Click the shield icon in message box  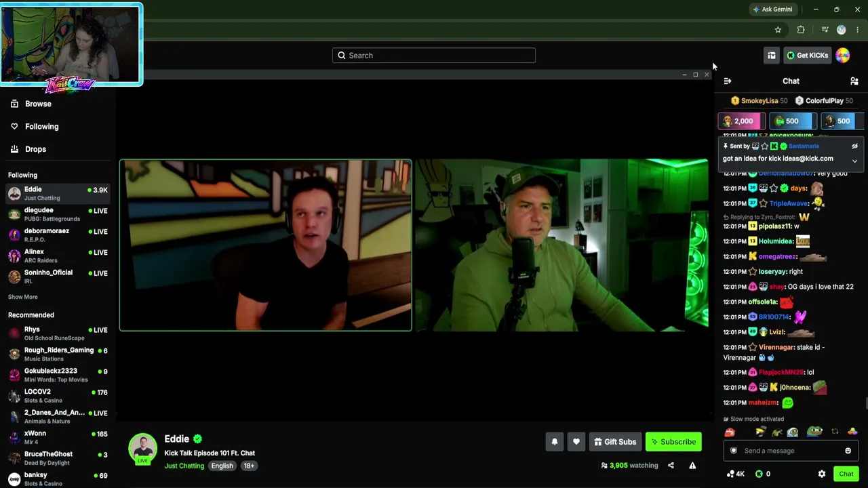click(733, 451)
